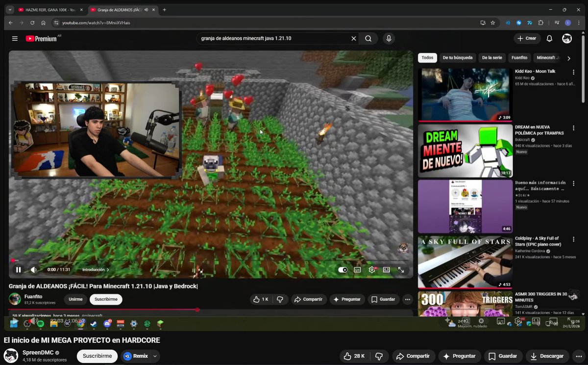This screenshot has height=365, width=588.
Task: Open options for DREAM en NUEVA POLÉMICA video
Action: click(574, 128)
